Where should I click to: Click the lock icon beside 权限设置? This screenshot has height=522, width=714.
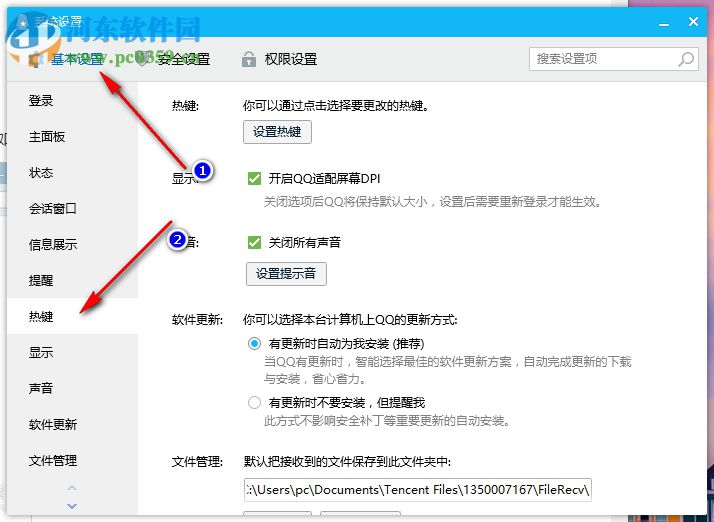pyautogui.click(x=249, y=59)
